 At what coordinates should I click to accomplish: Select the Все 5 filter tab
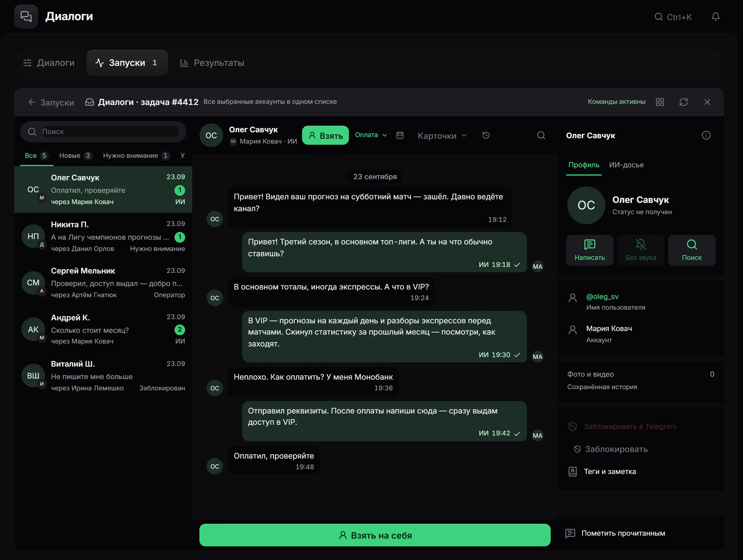click(36, 156)
